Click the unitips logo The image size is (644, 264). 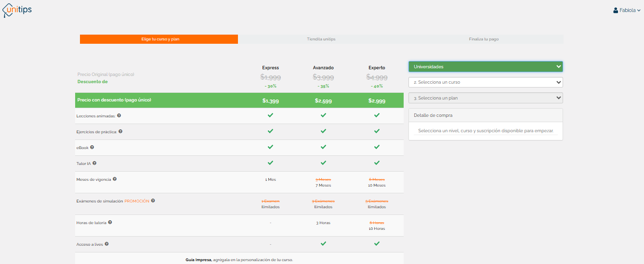click(17, 10)
